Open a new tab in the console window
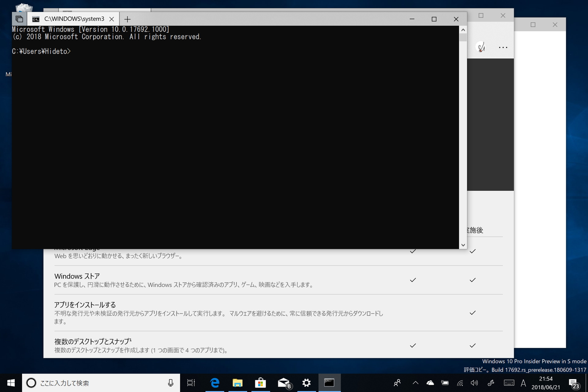The height and width of the screenshot is (392, 588). point(127,19)
